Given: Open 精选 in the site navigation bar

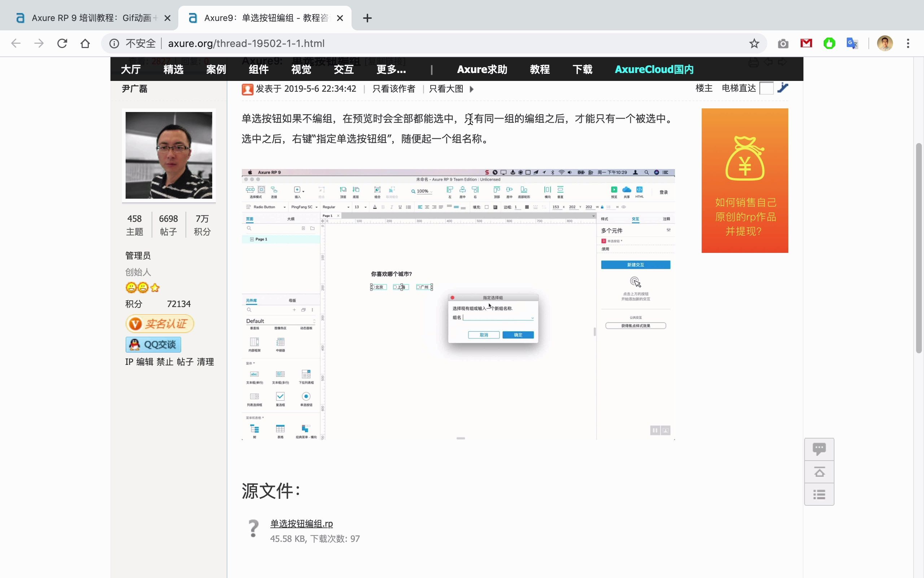Looking at the screenshot, I should (173, 69).
